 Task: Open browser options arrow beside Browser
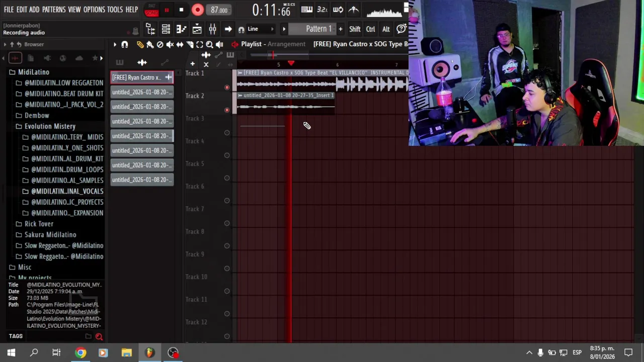point(5,44)
